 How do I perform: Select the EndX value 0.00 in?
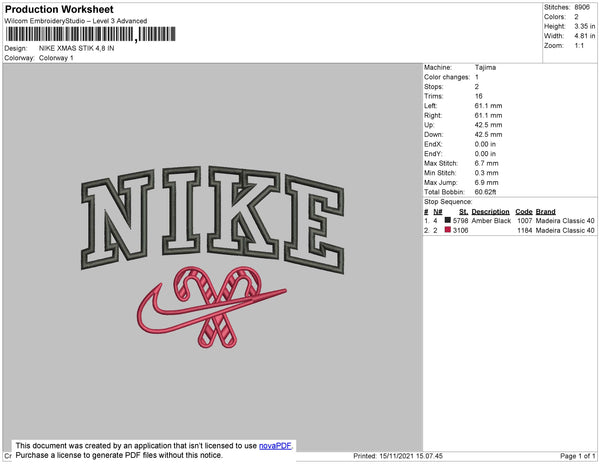click(x=485, y=144)
